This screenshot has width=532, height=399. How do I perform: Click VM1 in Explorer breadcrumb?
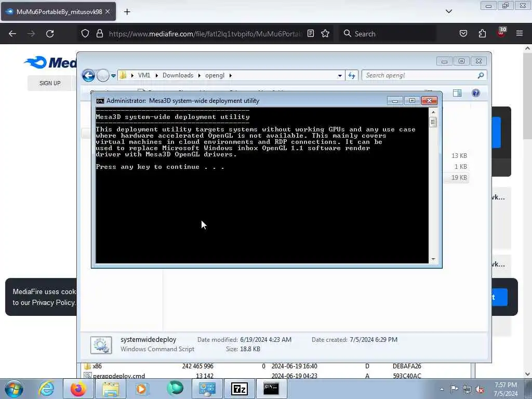144,75
